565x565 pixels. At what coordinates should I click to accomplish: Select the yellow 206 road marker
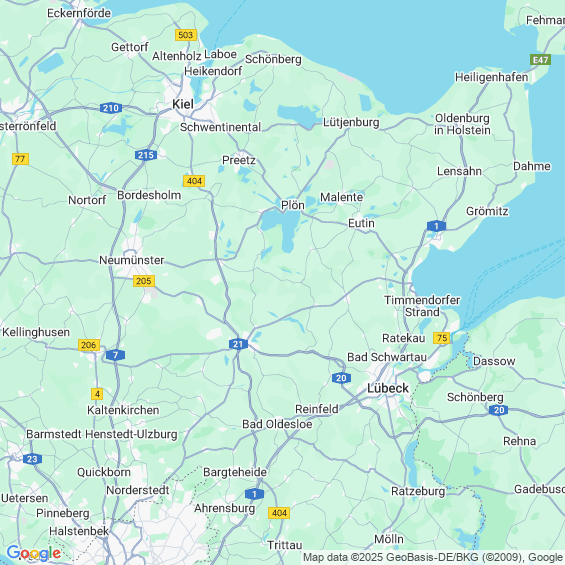(x=89, y=345)
